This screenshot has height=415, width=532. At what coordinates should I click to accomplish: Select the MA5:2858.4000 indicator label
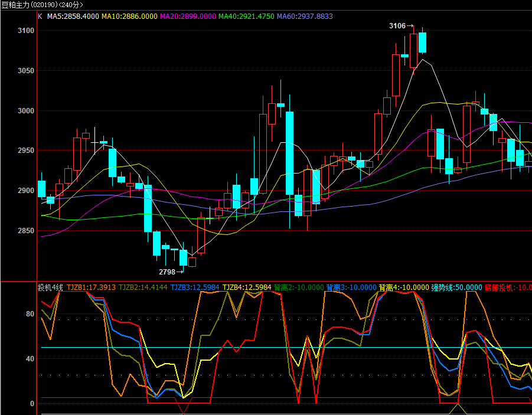click(73, 17)
